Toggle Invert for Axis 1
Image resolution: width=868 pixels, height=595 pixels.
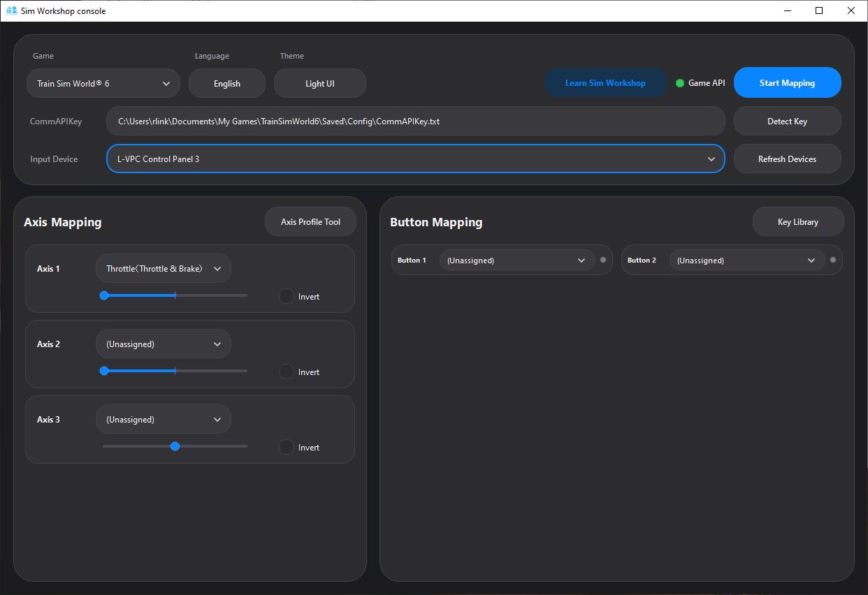point(287,296)
